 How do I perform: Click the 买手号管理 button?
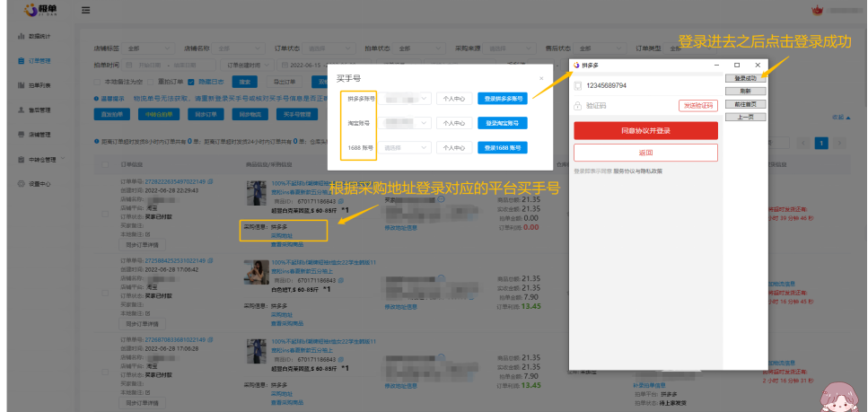click(297, 115)
